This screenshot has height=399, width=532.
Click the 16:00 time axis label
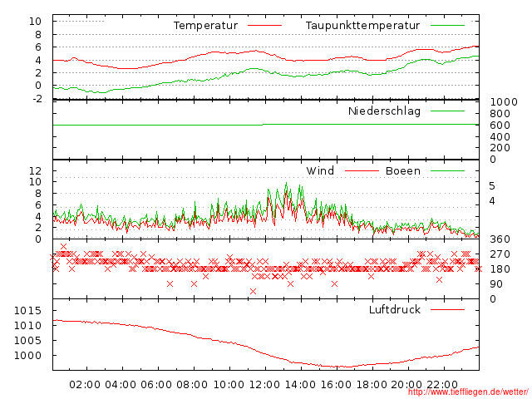click(336, 385)
